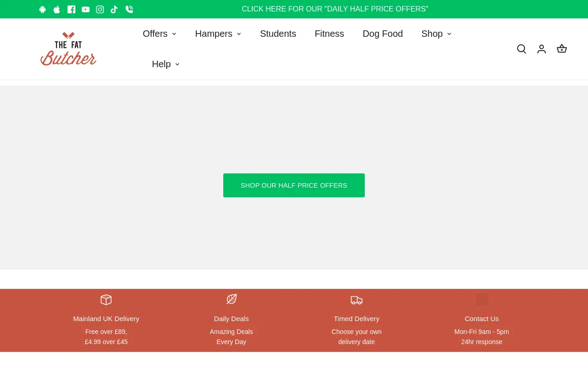Open the account login icon
588x368 pixels.
tap(542, 49)
